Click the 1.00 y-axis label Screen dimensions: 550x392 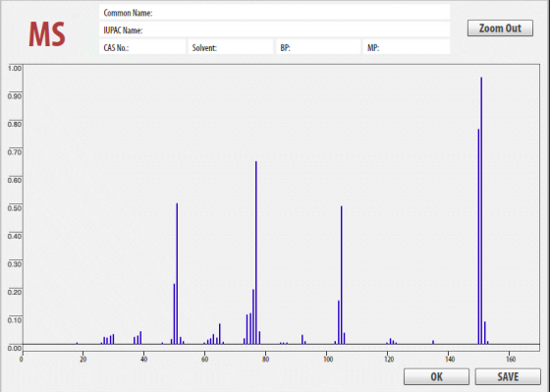point(15,68)
